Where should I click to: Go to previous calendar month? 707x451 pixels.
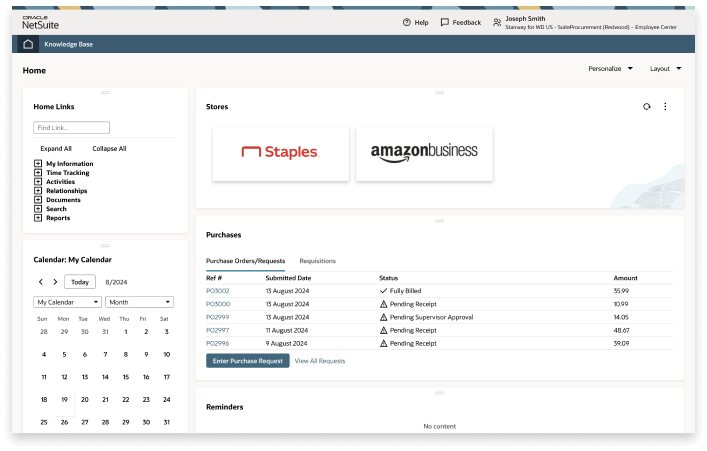point(41,282)
